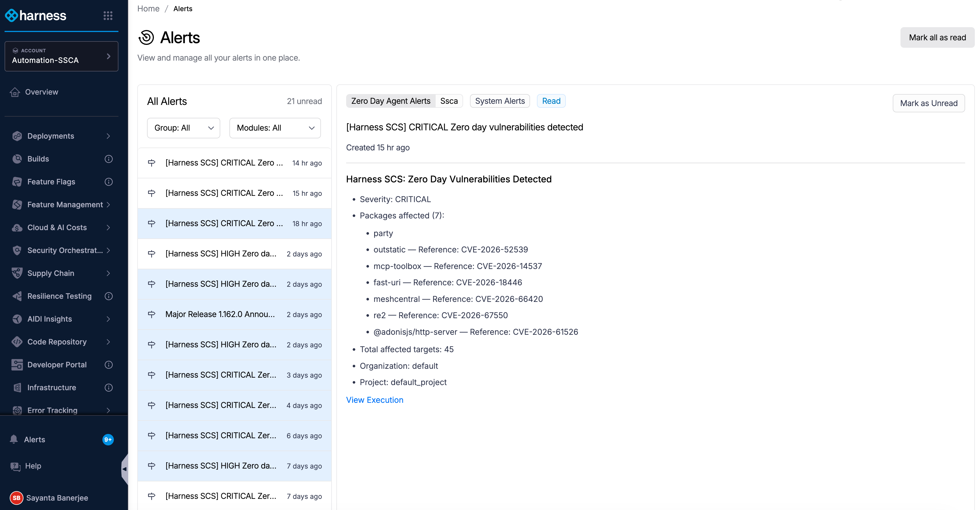Image resolution: width=980 pixels, height=510 pixels.
Task: Open the Builds menu item
Action: 61,159
